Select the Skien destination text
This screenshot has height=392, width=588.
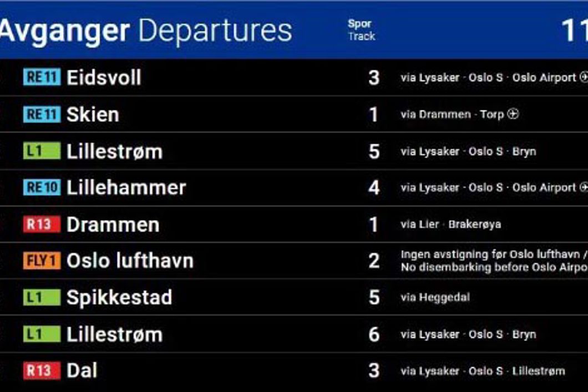click(93, 115)
